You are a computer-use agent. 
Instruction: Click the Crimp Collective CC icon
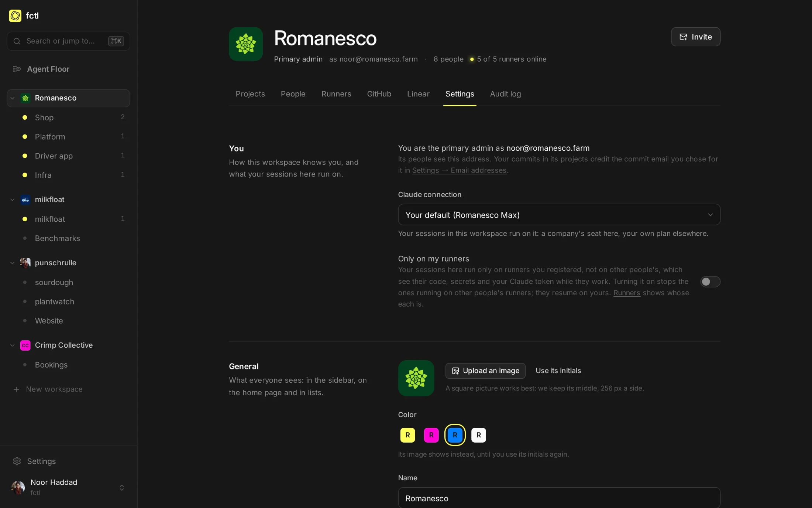pos(25,345)
